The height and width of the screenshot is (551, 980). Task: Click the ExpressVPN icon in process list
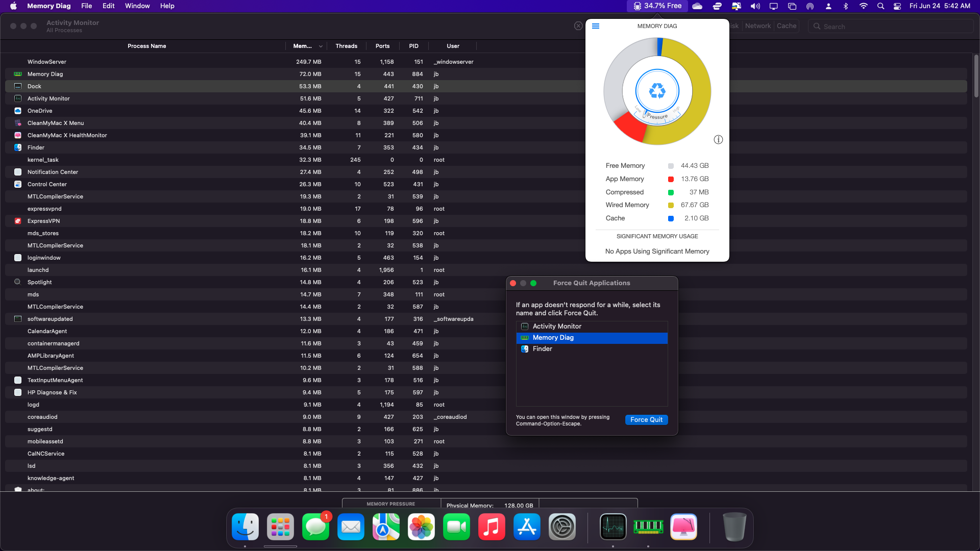coord(17,221)
